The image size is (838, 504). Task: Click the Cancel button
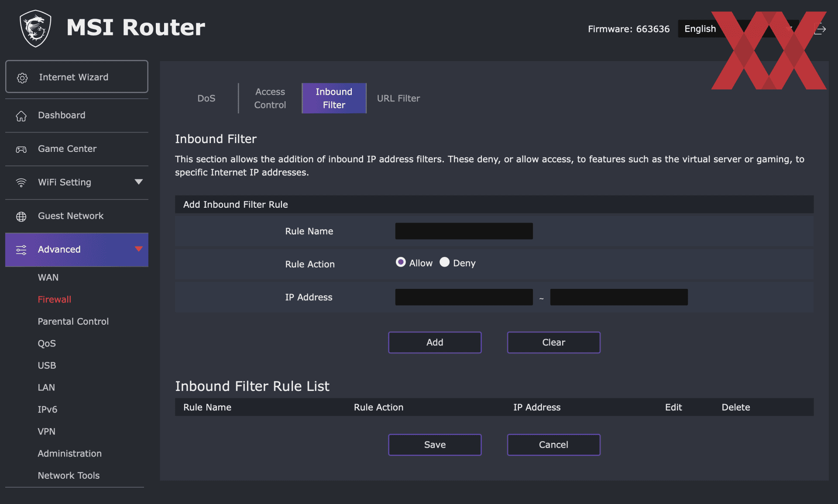553,445
